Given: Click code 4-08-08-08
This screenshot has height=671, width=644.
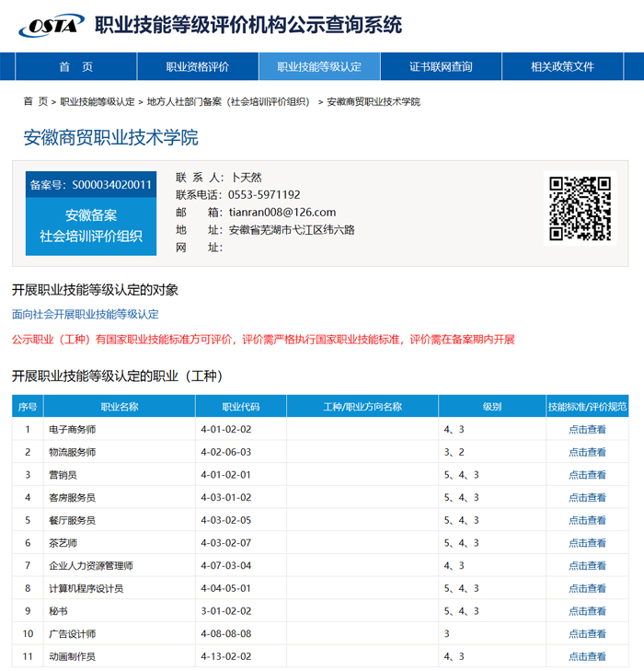Looking at the screenshot, I should [225, 633].
